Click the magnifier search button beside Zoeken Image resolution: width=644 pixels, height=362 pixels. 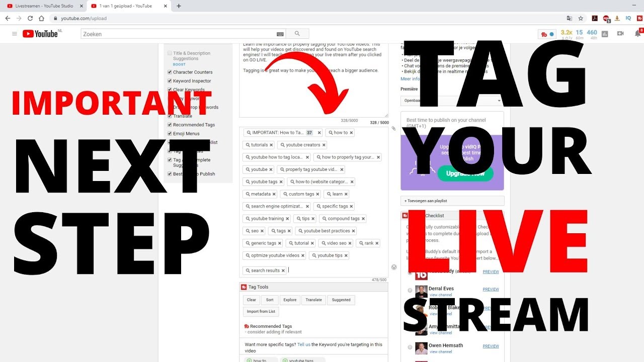tap(297, 34)
